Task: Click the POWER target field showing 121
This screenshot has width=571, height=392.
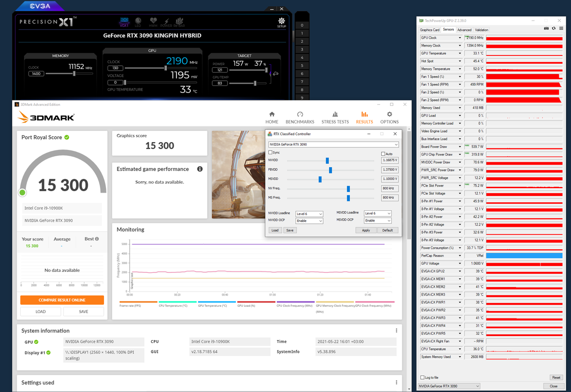Action: (x=220, y=70)
